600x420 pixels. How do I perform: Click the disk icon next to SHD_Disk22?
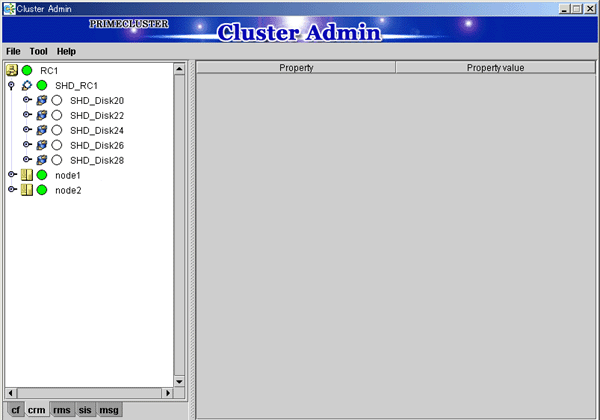(x=42, y=115)
